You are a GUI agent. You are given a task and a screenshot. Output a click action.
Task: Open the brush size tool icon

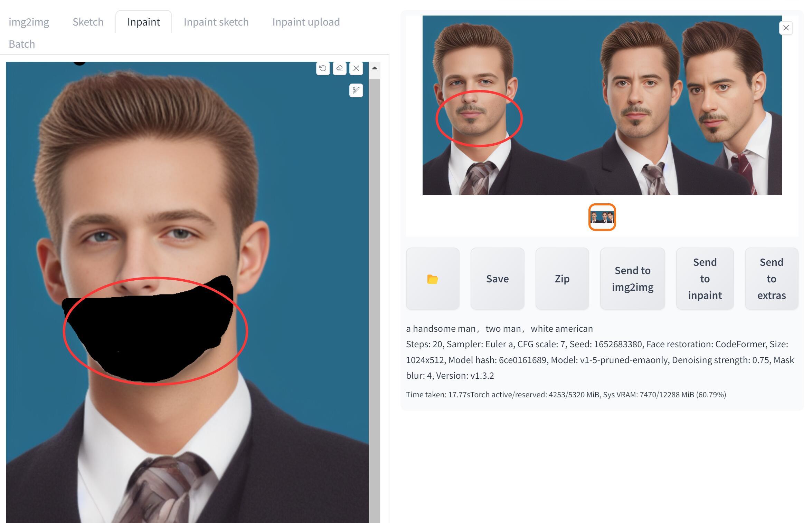click(x=356, y=90)
